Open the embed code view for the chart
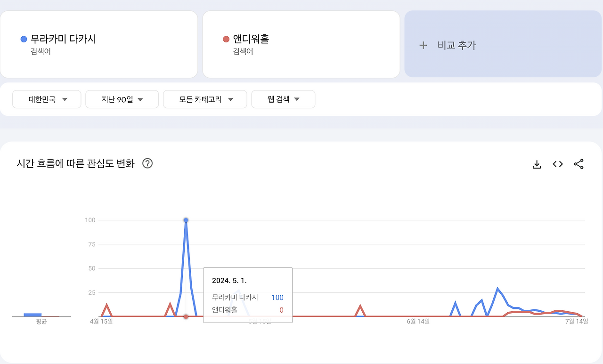 tap(557, 164)
